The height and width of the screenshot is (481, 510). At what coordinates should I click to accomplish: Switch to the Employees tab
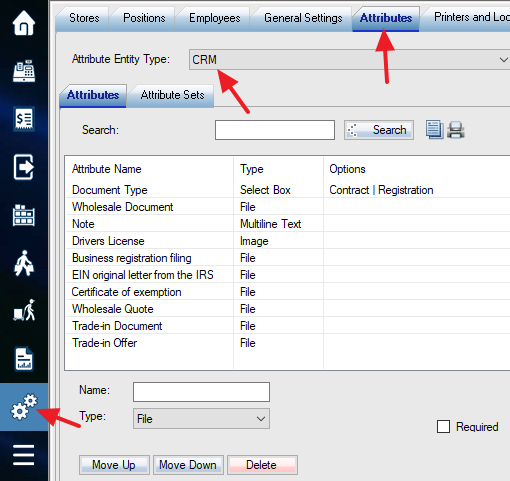(215, 18)
